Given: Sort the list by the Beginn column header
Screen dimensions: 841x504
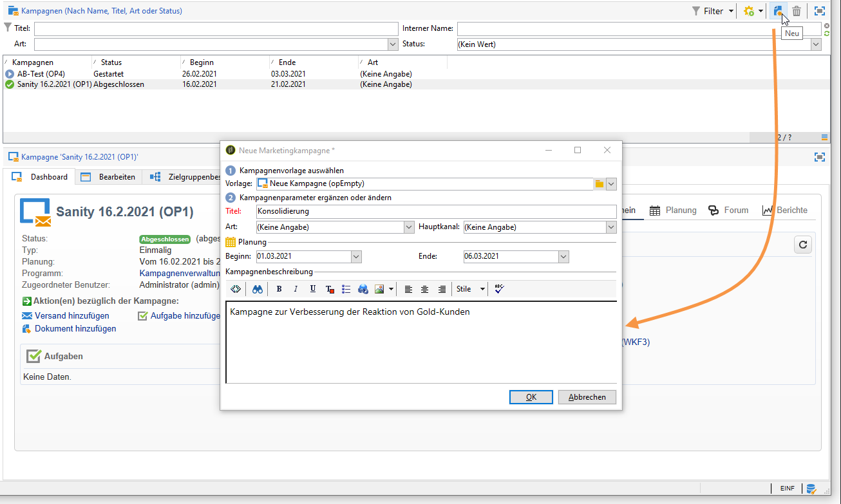Looking at the screenshot, I should [x=226, y=62].
